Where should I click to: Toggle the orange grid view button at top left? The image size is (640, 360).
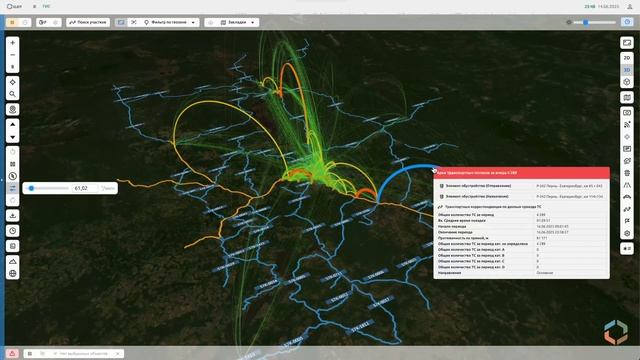pos(13,22)
